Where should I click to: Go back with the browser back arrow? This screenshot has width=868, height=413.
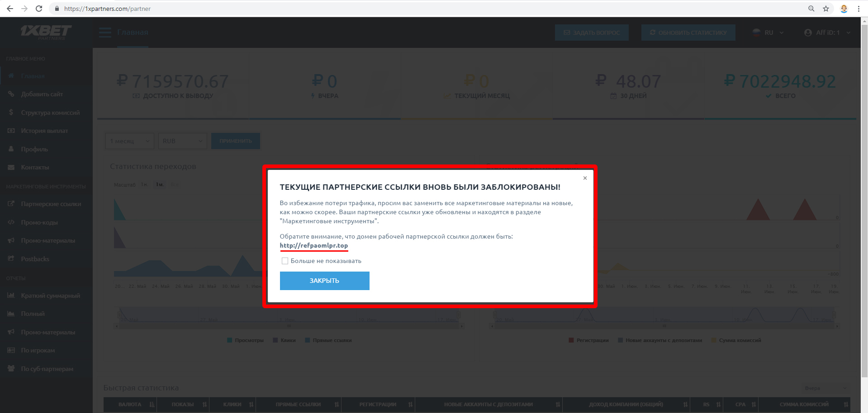tap(10, 9)
